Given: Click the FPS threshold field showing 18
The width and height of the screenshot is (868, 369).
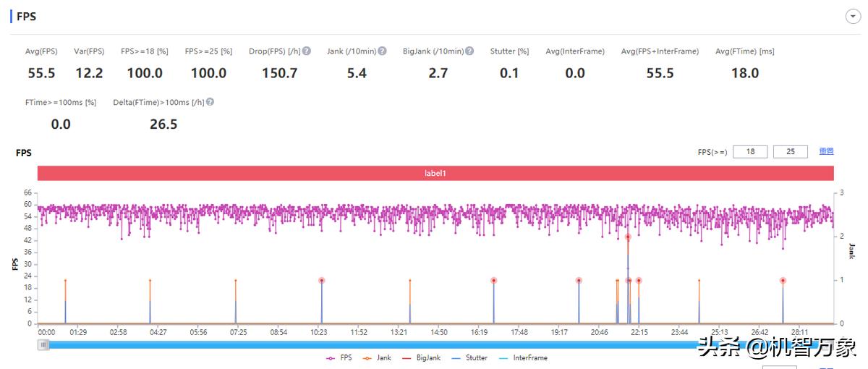Looking at the screenshot, I should click(750, 152).
